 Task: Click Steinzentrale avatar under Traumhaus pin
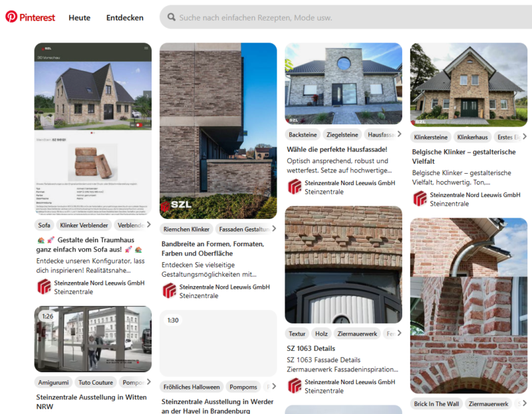click(x=44, y=287)
